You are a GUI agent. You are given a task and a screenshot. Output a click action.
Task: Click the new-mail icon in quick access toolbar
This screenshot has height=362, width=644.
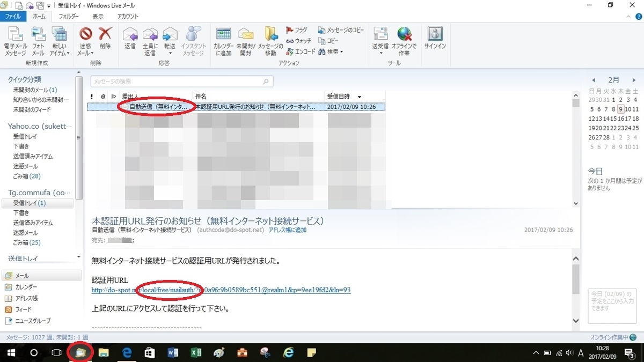(x=19, y=5)
